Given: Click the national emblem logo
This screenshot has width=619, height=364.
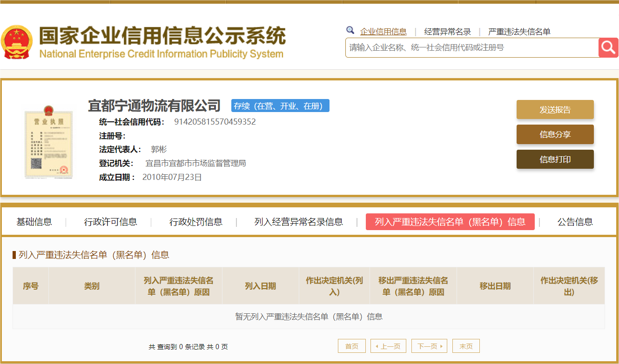Looking at the screenshot, I should coord(17,42).
